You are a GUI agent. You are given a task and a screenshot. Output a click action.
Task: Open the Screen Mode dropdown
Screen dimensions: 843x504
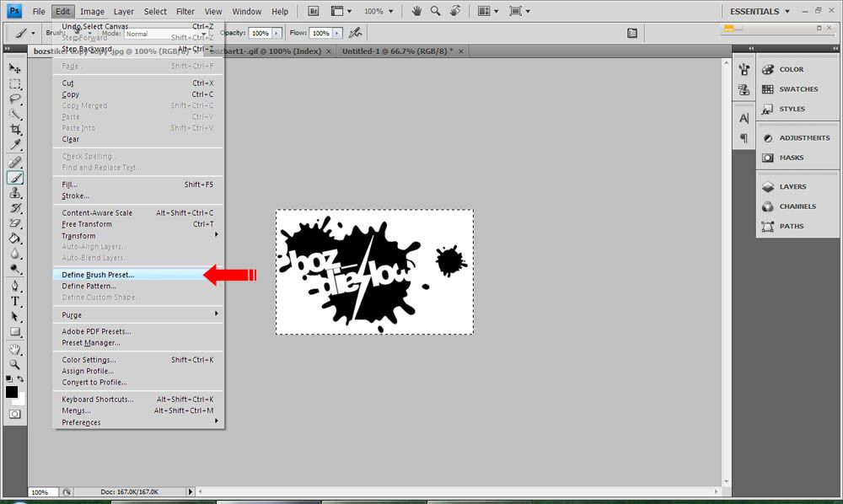coord(520,11)
